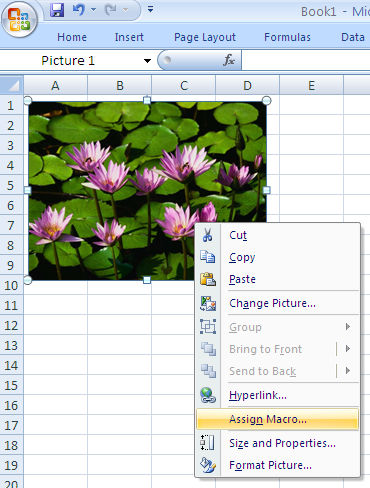This screenshot has width=370, height=488.
Task: Select column D header
Action: point(247,86)
